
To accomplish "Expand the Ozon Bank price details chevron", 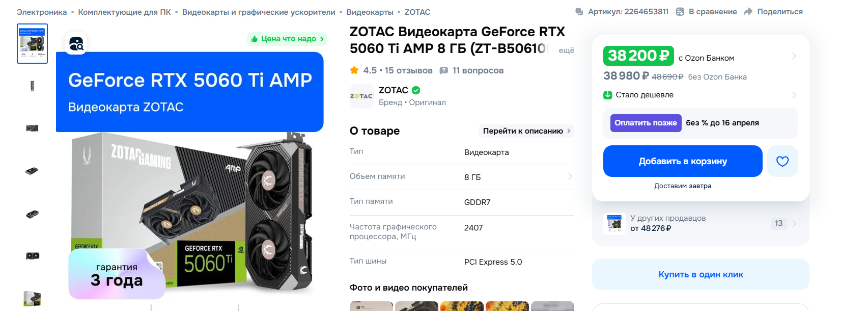I will coord(794,56).
